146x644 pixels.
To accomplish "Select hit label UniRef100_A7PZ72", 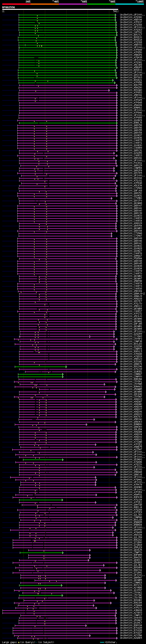I will pyautogui.click(x=131, y=314).
